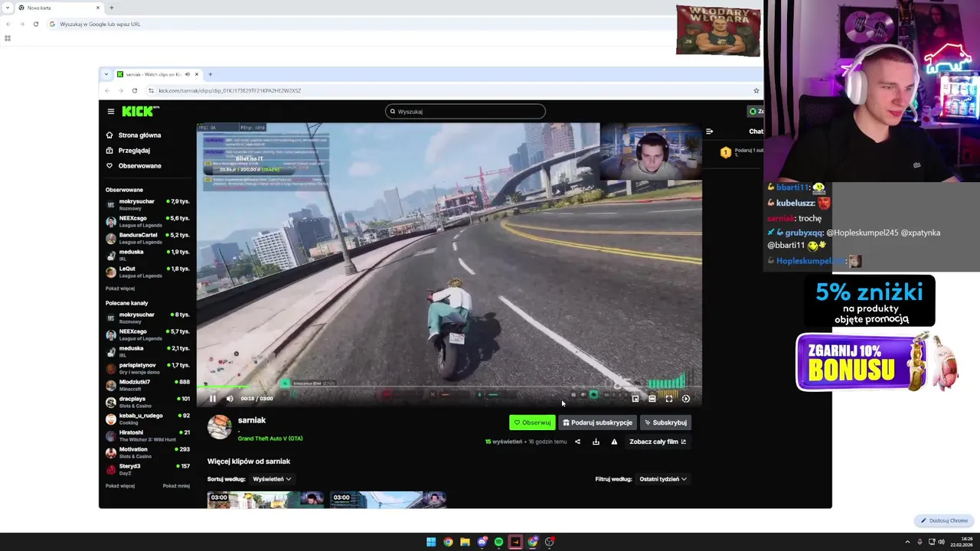980x551 pixels.
Task: Open kebab_u_rudego Cooking channel
Action: click(x=148, y=419)
